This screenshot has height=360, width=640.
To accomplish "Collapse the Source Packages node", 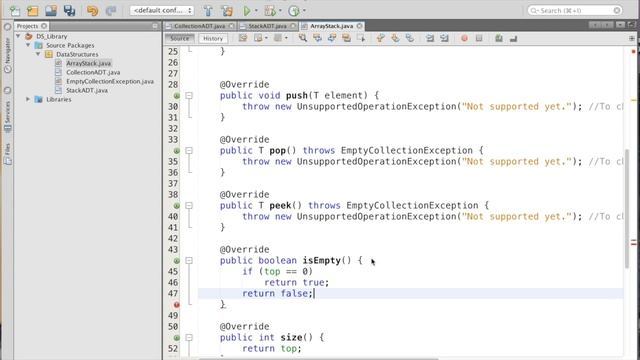I will click(28, 45).
